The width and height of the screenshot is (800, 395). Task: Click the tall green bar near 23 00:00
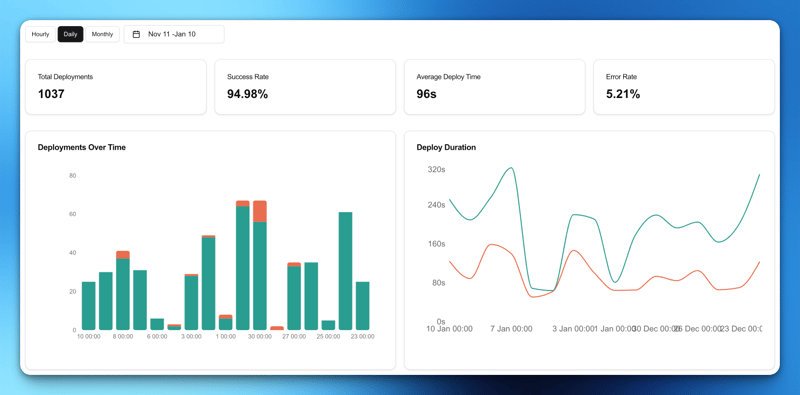tap(345, 271)
